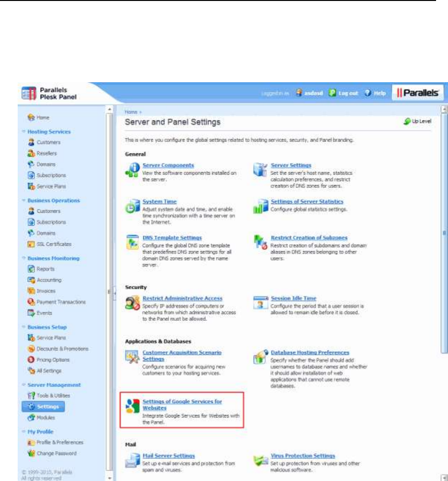
Task: Click the Home breadcrumb link
Action: (131, 112)
